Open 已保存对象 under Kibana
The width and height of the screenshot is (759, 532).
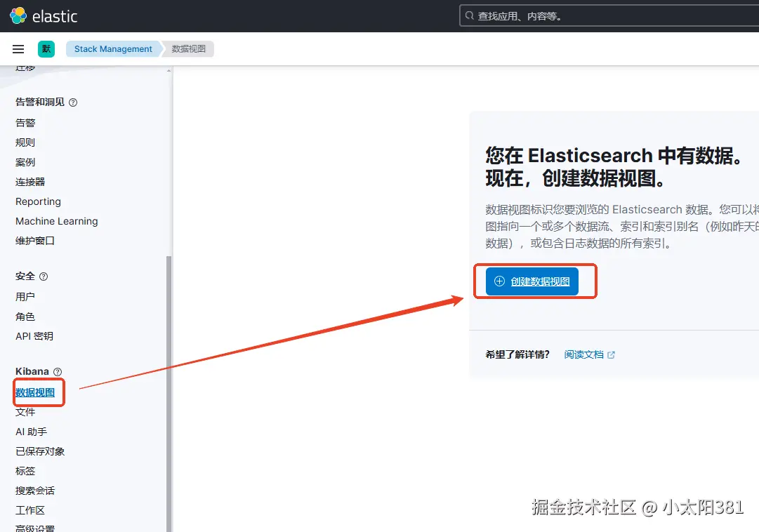40,452
